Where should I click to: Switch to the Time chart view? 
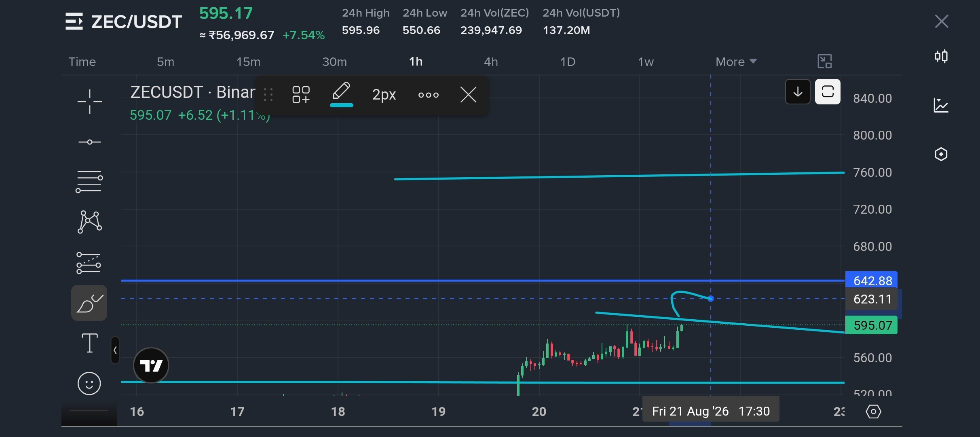tap(82, 62)
